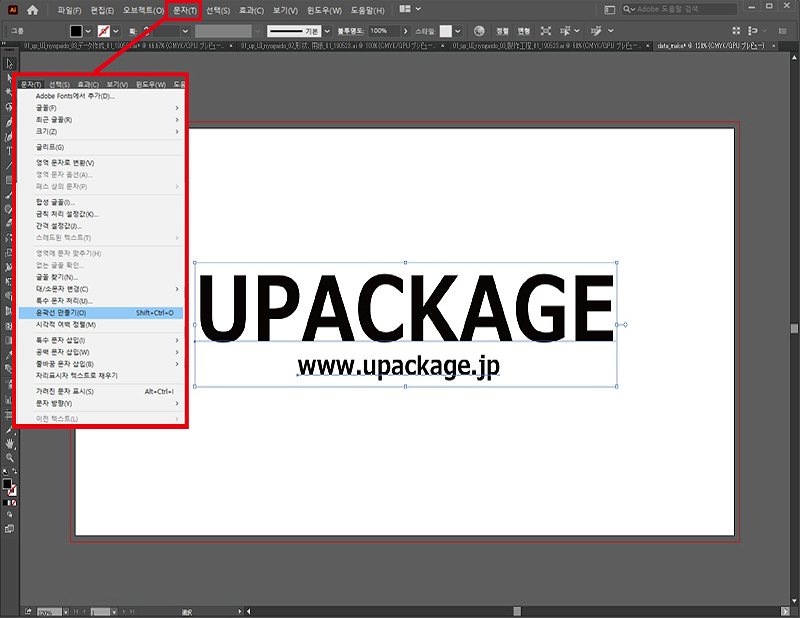Set paint mode to Color button

coord(5,503)
